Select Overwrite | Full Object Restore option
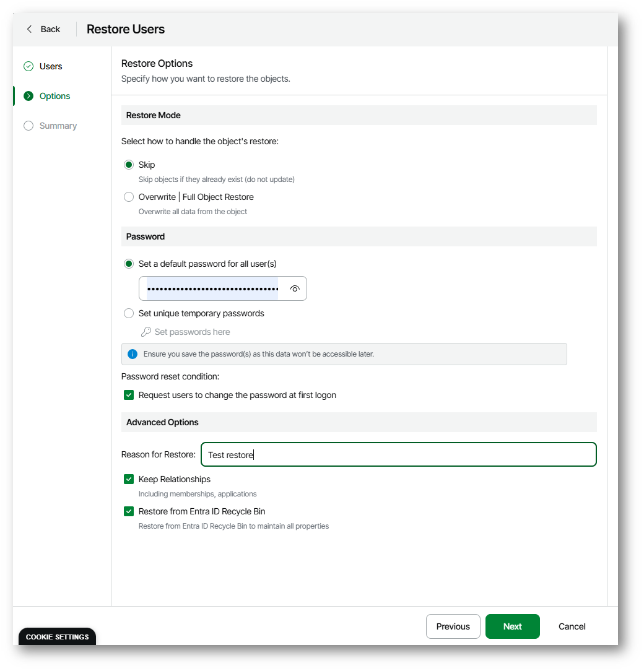This screenshot has height=671, width=644. (129, 197)
